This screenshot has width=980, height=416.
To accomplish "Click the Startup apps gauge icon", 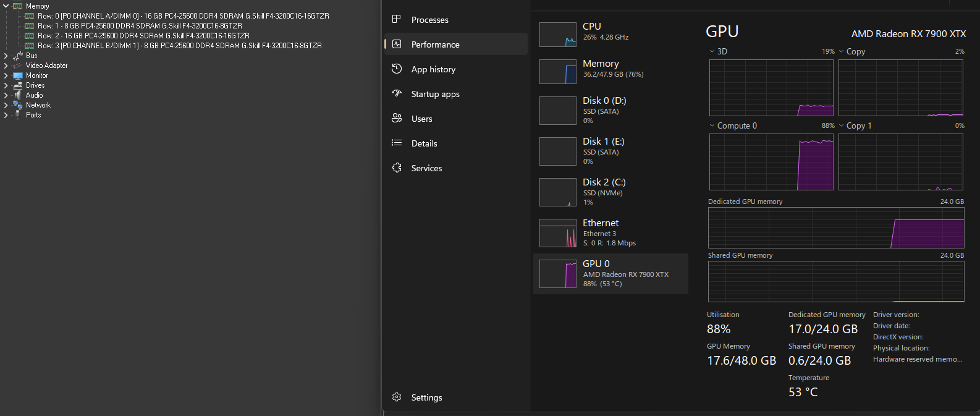I will coord(397,93).
